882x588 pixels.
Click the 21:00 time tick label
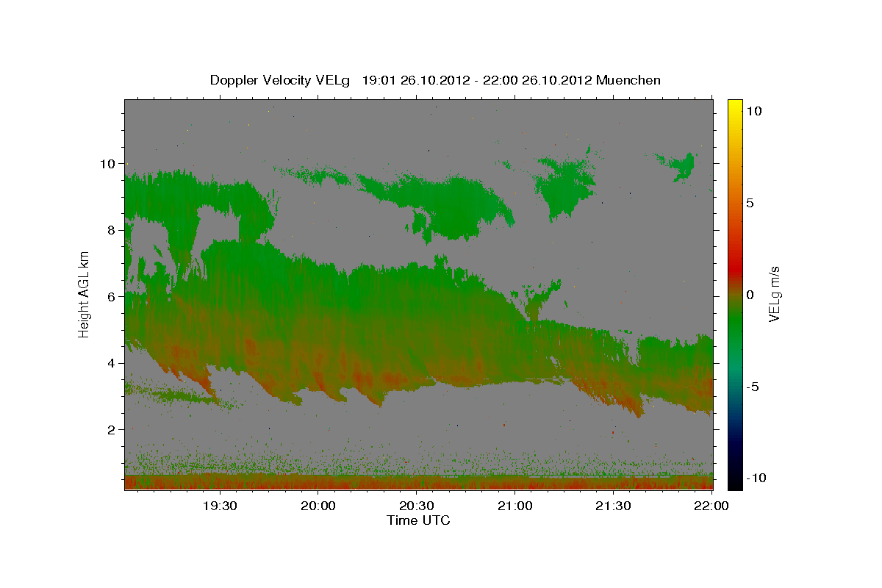coord(514,506)
